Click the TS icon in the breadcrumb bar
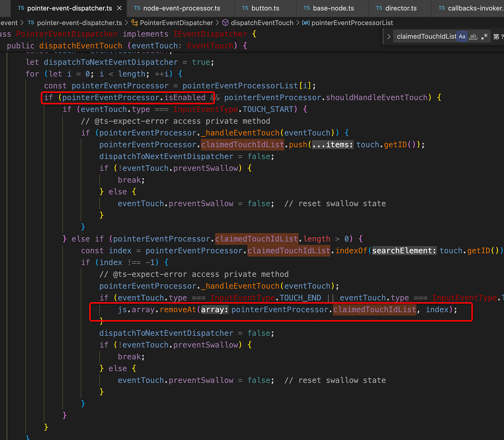The image size is (504, 440). 30,22
